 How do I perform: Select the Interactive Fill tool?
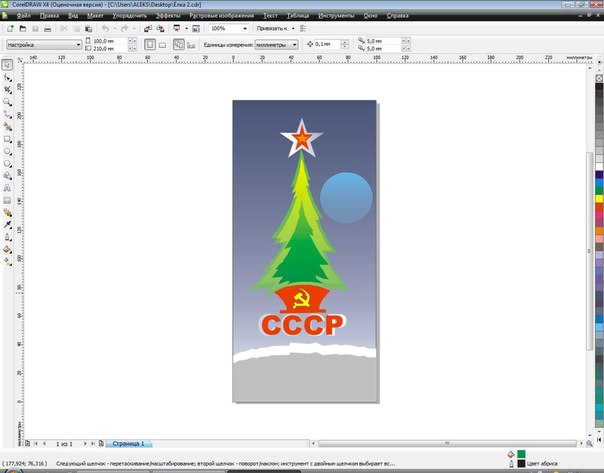point(7,262)
